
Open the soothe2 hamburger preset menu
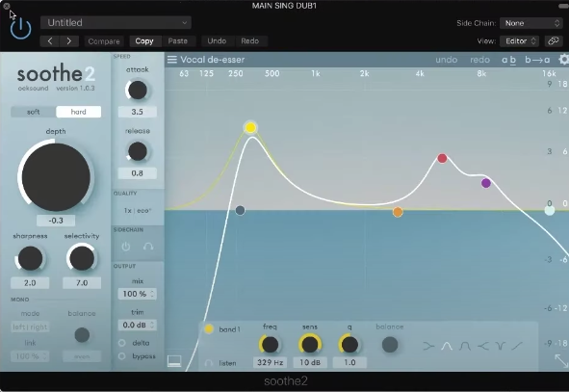[x=172, y=60]
